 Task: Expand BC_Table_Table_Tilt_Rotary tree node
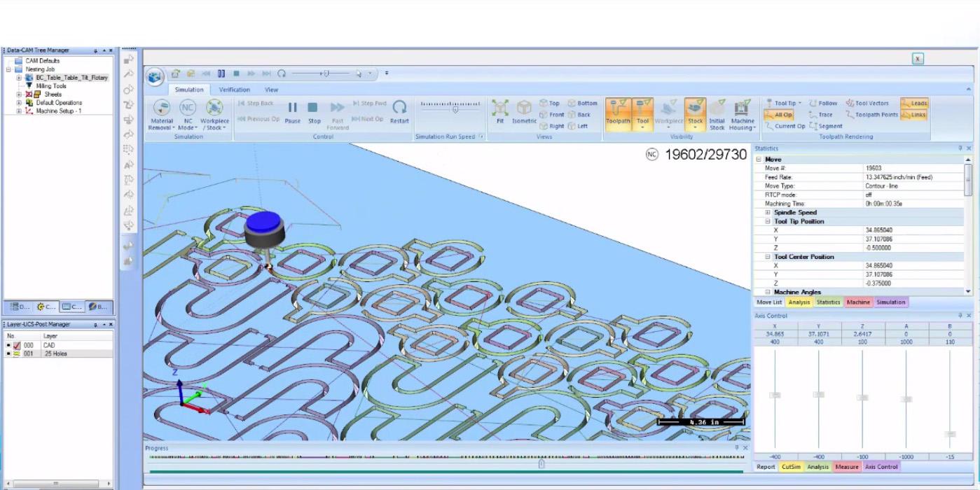pyautogui.click(x=19, y=78)
